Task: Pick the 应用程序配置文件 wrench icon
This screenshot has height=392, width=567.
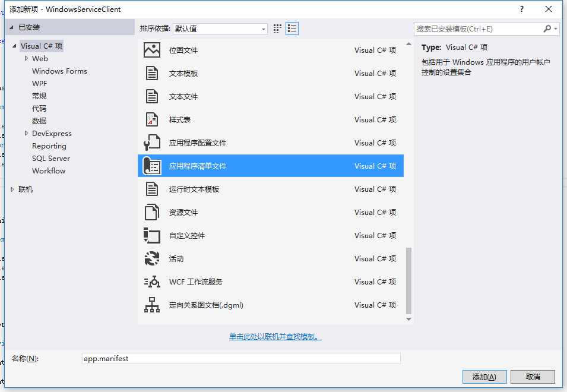Action: (x=152, y=143)
